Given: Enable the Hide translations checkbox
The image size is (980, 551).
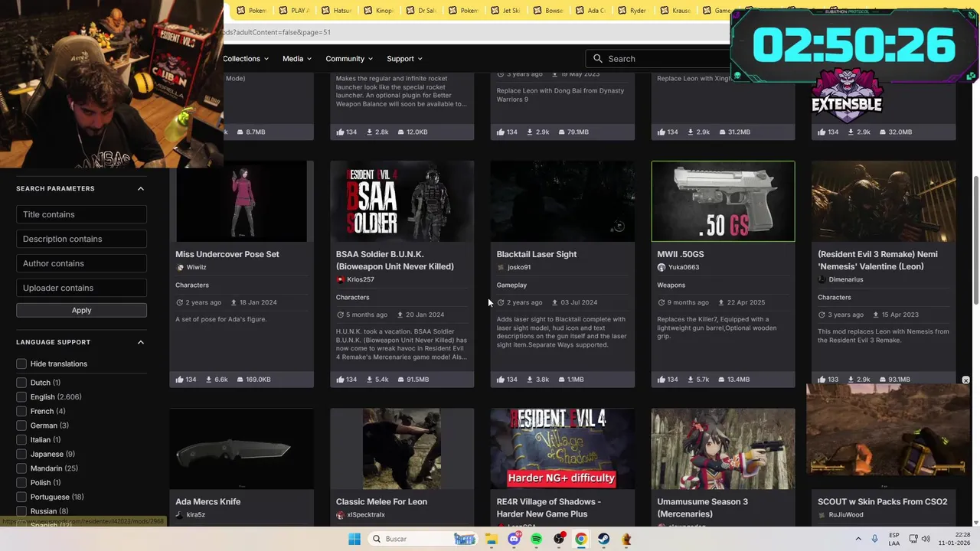Looking at the screenshot, I should tap(21, 364).
